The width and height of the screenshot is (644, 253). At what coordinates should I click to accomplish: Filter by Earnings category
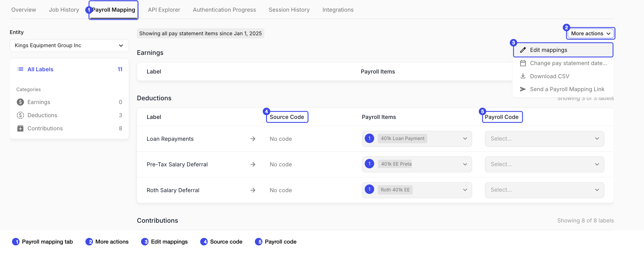69,102
